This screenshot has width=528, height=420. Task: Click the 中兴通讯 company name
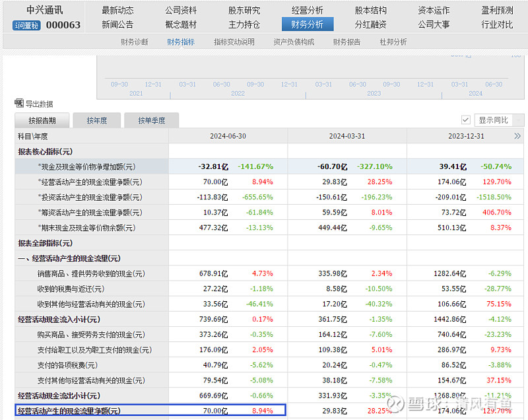tap(45, 10)
